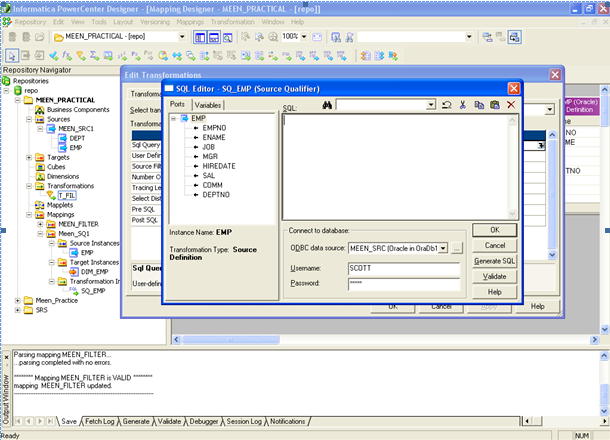610x440 pixels.
Task: Open the MEEN_PRACTICAL folder dropdown in toolbar
Action: click(x=182, y=37)
